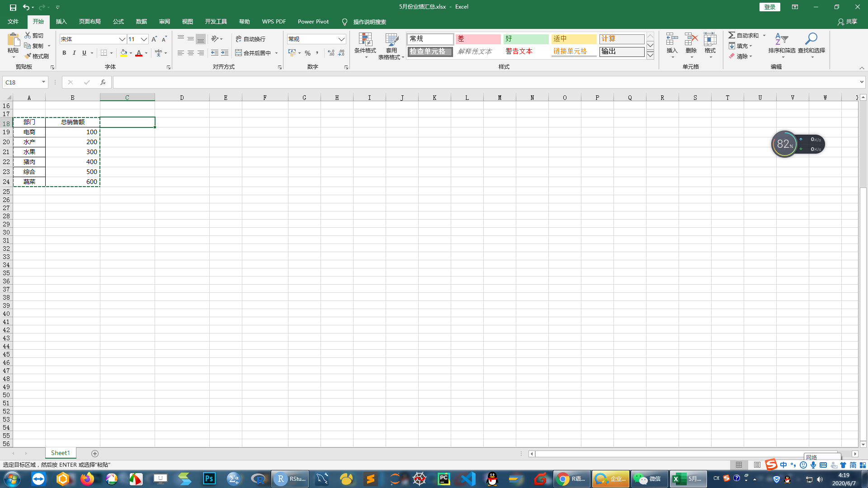
Task: Switch to the 公式 (Formulas) ribbon tab
Action: [118, 22]
